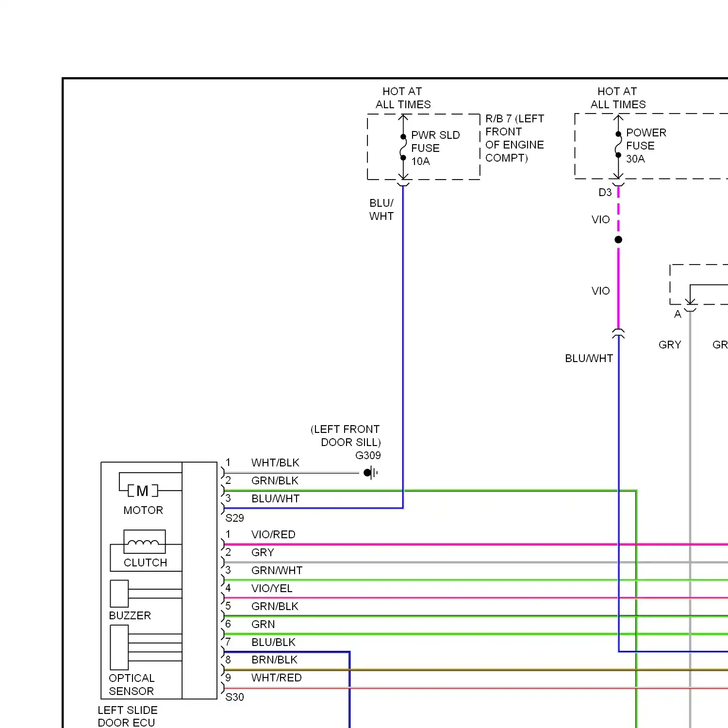Click the BRN/BLK wire label

point(274,660)
